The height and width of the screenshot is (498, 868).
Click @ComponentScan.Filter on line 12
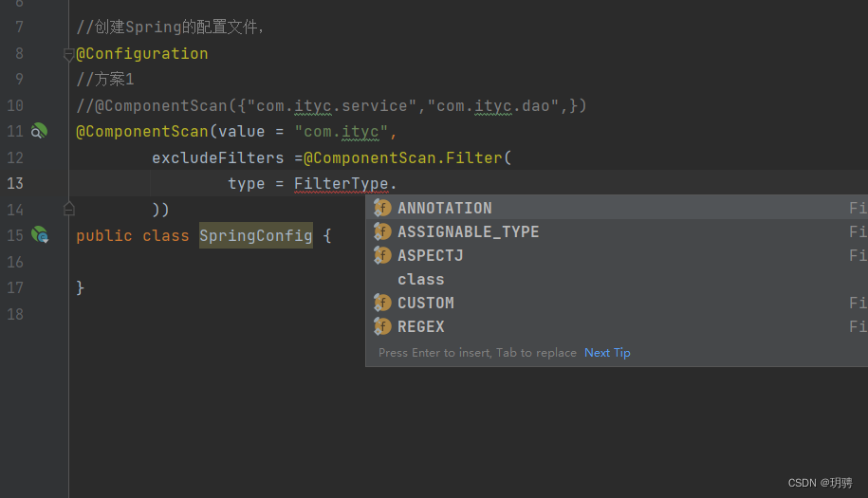pos(403,157)
